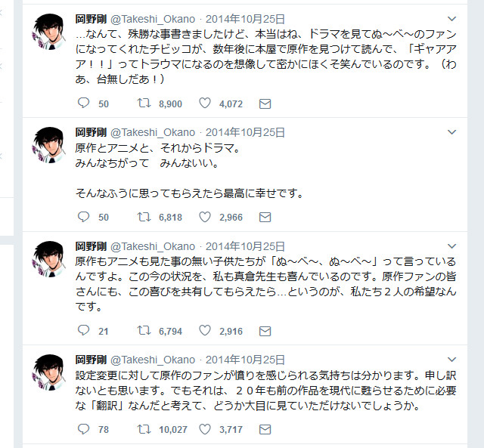The image size is (484, 448).
Task: Open the chevron menu on the 6,794-retweets tweet
Action: [x=452, y=246]
